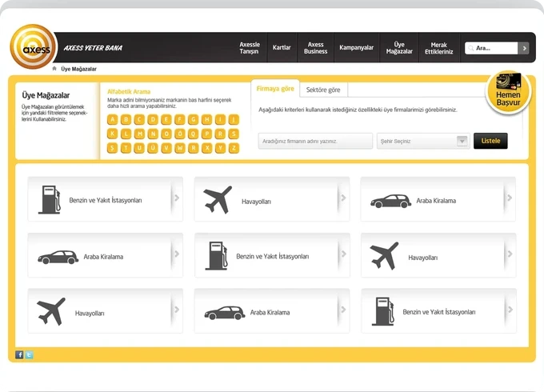Open the Twitter icon in the footer
Viewport: 544px width, 392px height.
pos(29,354)
